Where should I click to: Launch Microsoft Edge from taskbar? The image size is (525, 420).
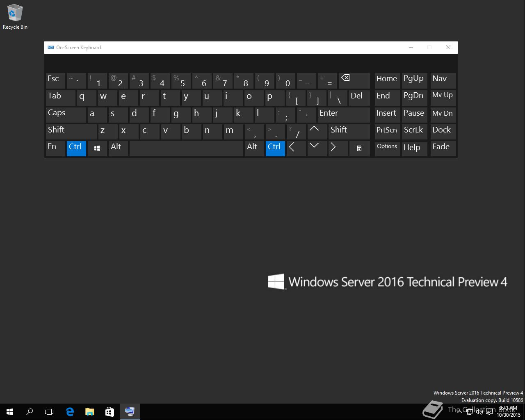[70, 411]
